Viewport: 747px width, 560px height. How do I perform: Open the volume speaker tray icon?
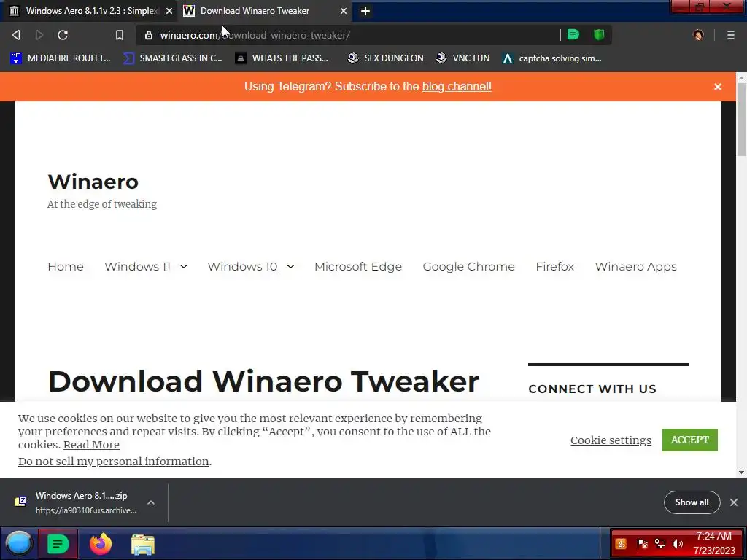[678, 544]
